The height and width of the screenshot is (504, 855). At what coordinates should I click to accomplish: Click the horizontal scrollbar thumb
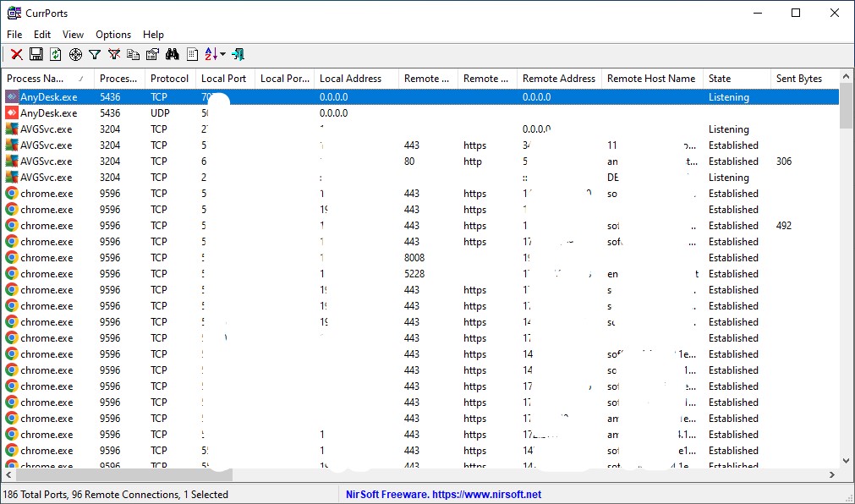coord(124,475)
